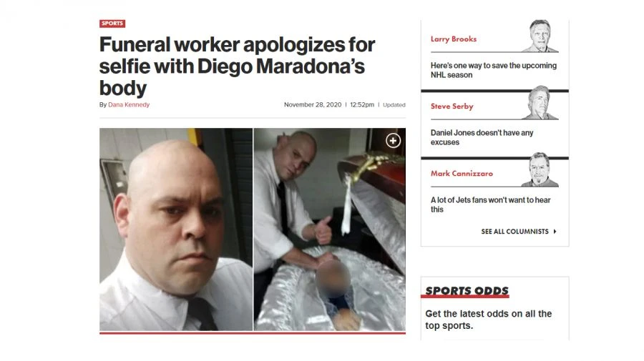644x361 pixels.
Task: Click Steve Serby's sketched portrait icon
Action: click(540, 103)
